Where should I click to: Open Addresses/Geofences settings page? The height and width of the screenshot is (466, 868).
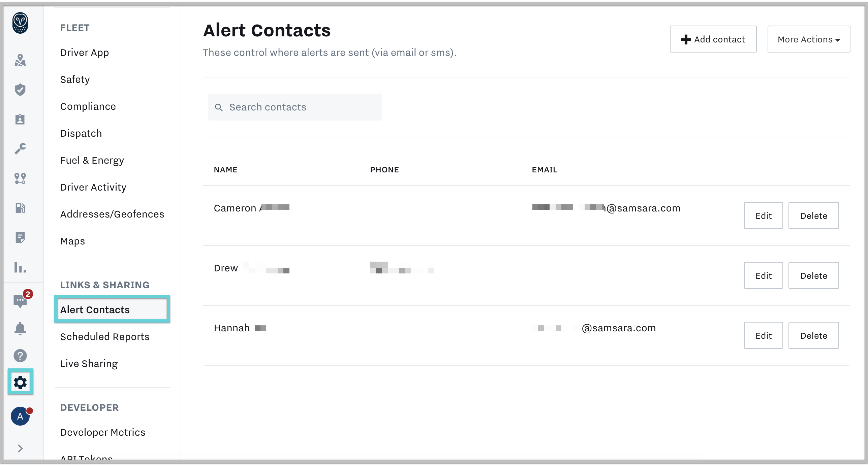click(x=112, y=214)
